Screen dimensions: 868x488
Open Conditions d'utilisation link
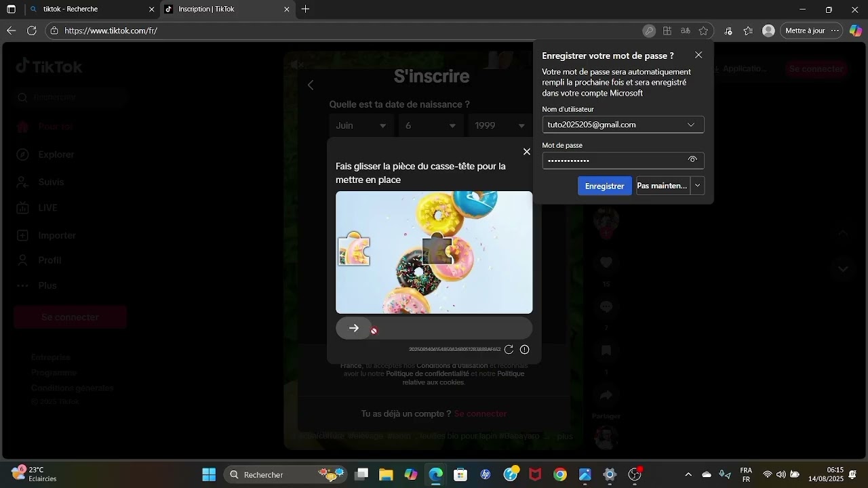tap(452, 365)
